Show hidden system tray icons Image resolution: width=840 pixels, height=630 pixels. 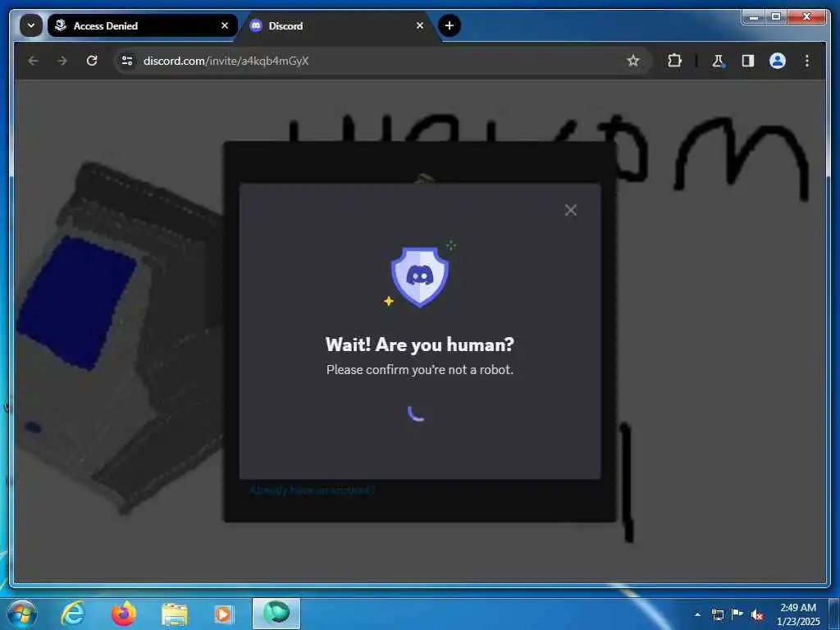click(697, 614)
